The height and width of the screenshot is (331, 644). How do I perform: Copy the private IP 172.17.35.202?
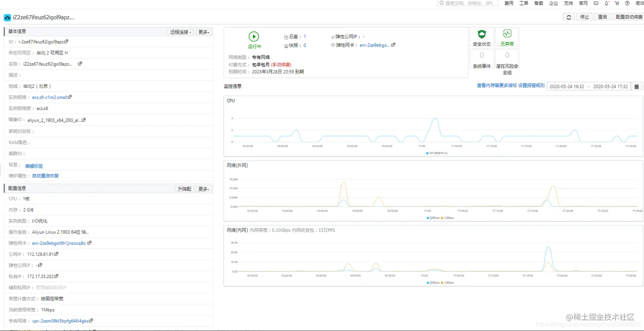click(56, 276)
